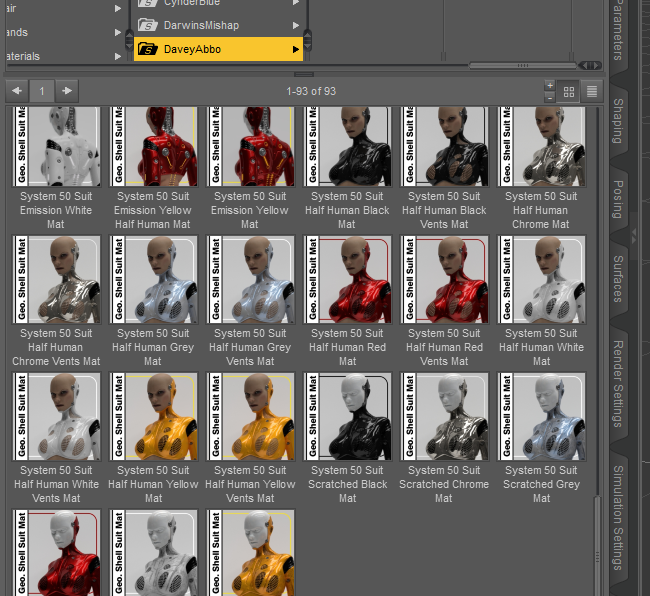Click the folder list vertical scroll handle
The width and height of the screenshot is (650, 596).
click(307, 40)
